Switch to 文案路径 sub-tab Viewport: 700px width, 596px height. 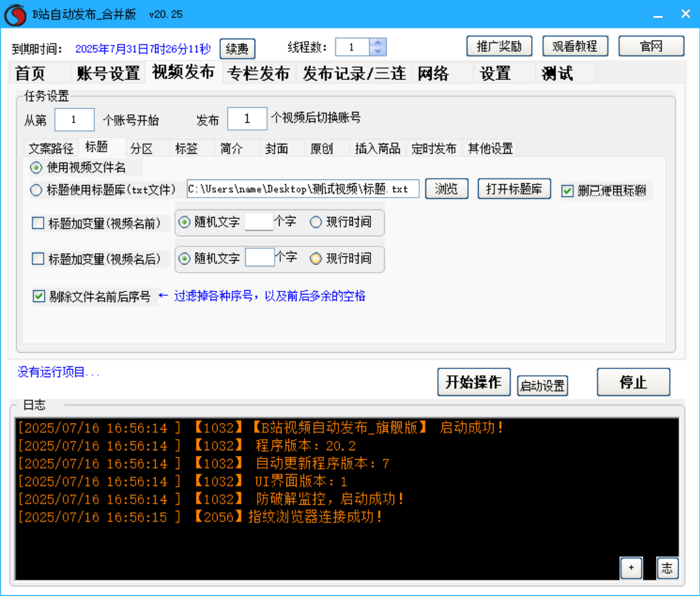[51, 148]
